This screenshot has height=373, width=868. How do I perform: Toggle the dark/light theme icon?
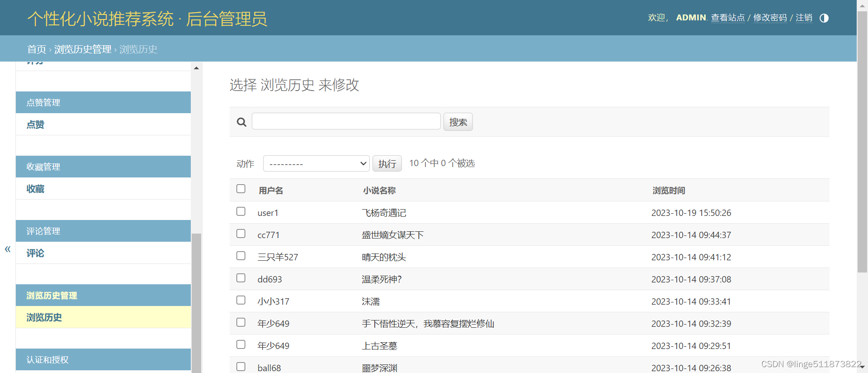[x=824, y=18]
